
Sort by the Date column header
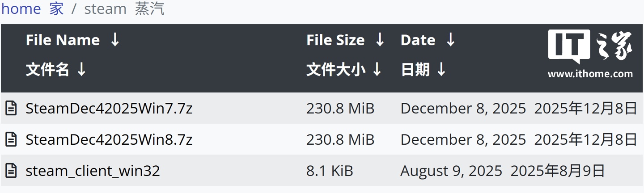click(x=418, y=40)
